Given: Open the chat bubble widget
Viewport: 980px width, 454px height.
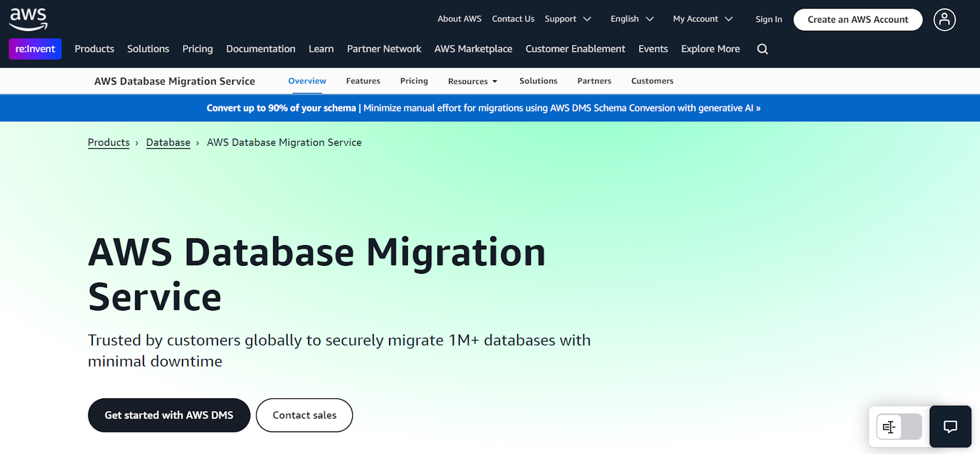Looking at the screenshot, I should (950, 426).
